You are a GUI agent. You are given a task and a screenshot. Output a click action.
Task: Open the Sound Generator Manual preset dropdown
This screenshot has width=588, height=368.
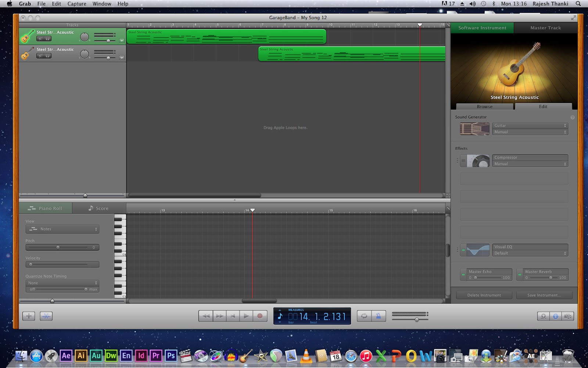(x=530, y=132)
